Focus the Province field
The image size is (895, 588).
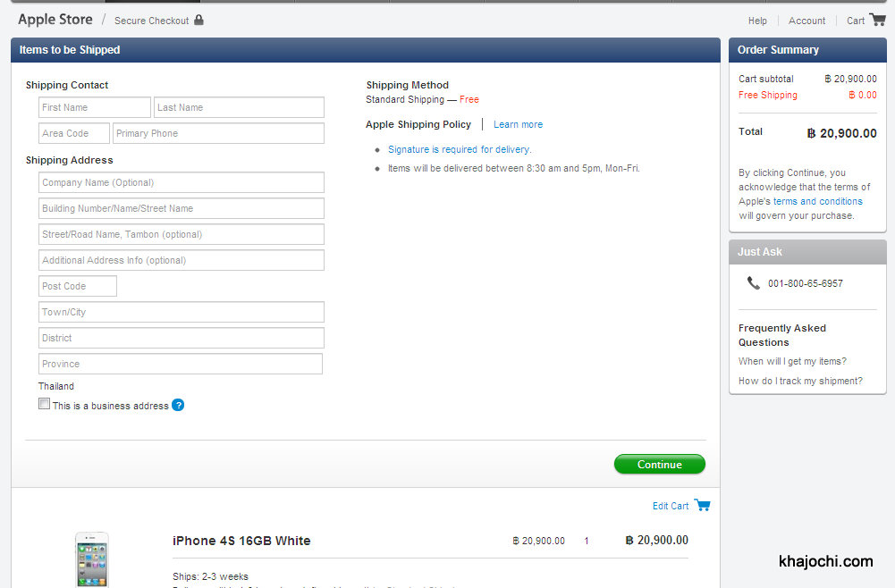tap(181, 364)
